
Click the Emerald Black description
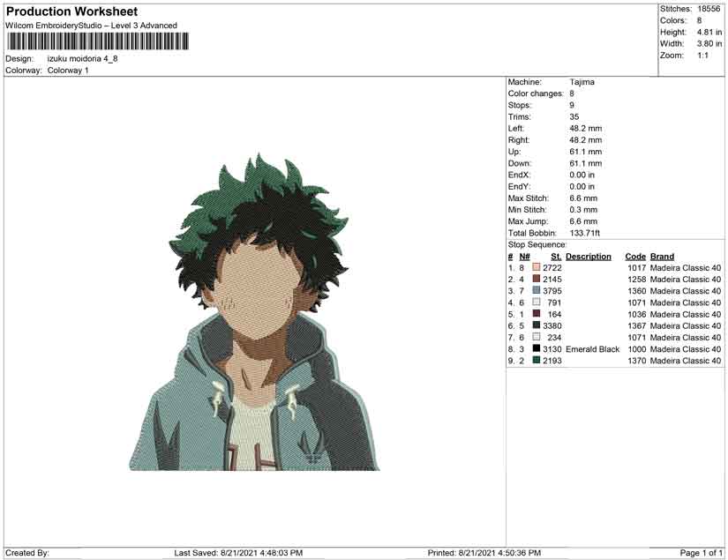tap(592, 349)
